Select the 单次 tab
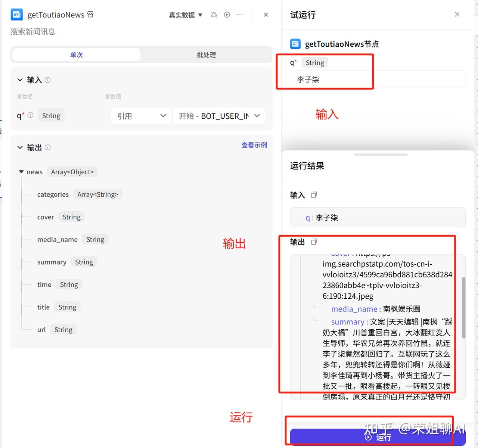Image resolution: width=478 pixels, height=448 pixels. tap(76, 55)
